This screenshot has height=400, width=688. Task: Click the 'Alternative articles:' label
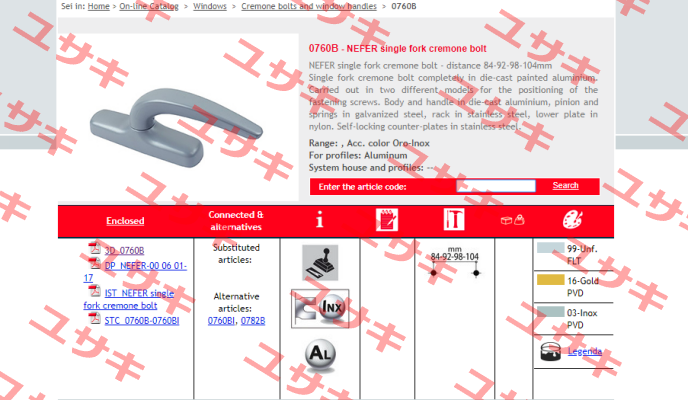point(236,302)
